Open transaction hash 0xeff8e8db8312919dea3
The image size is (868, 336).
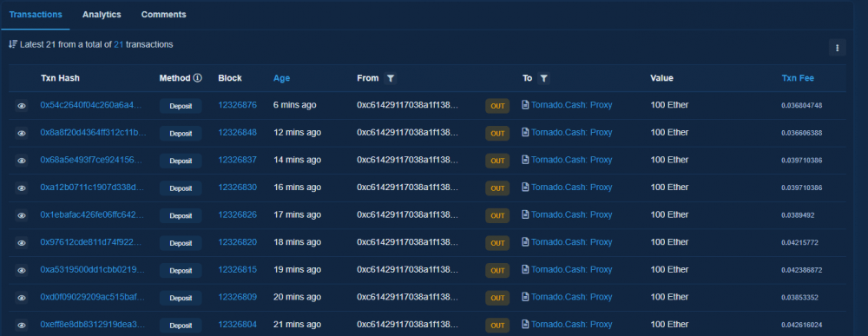point(93,324)
